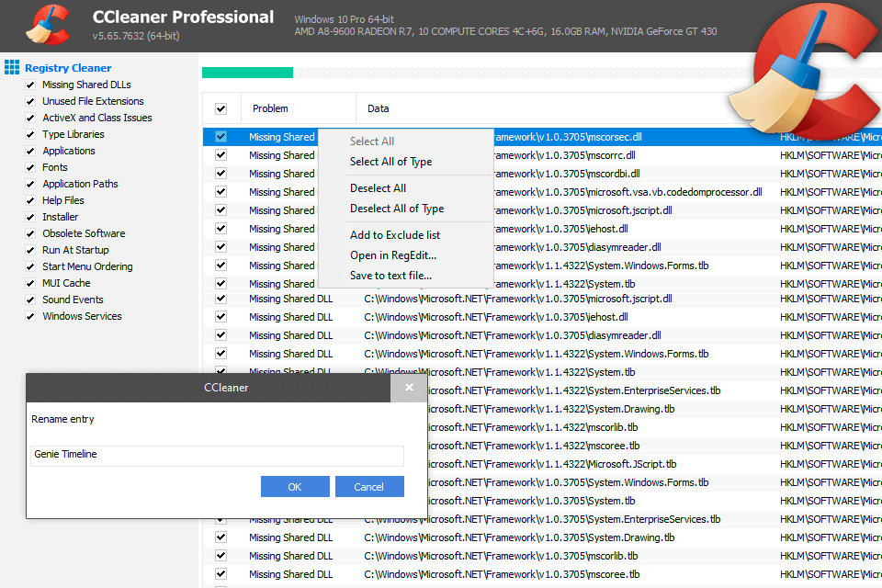
Task: Select the v1.1.4322 System.EnterpriseServices.tlb path
Action: click(573, 390)
